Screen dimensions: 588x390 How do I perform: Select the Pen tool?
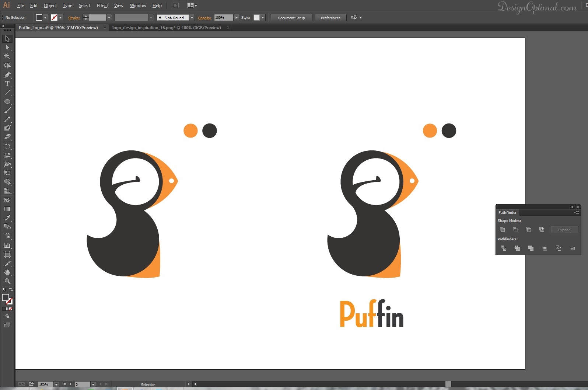7,75
